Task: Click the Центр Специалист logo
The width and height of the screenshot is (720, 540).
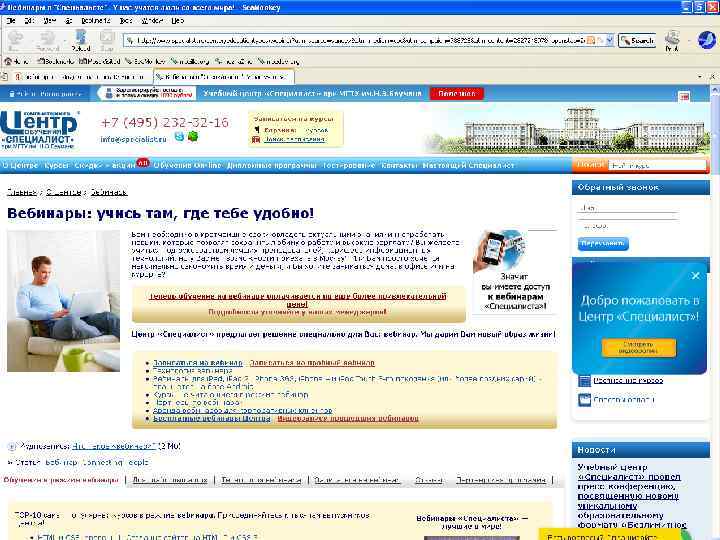Action: 39,129
